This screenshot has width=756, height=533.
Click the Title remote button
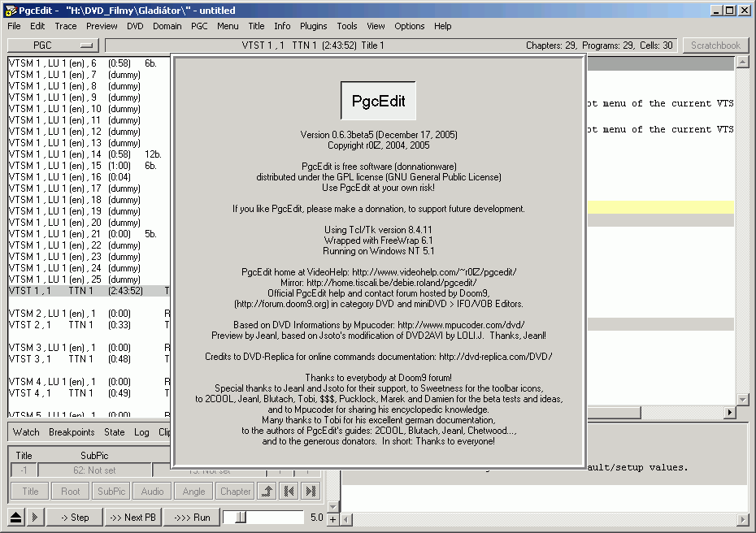click(30, 491)
